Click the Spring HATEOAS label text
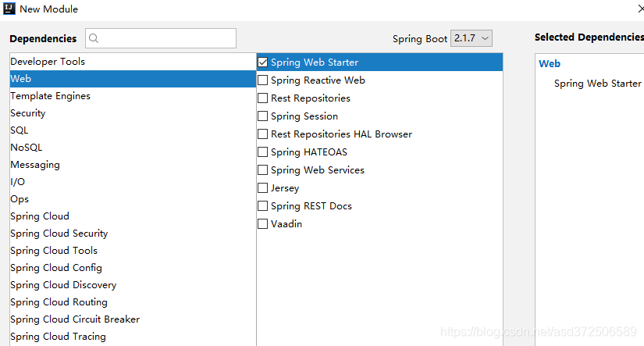Image resolution: width=644 pixels, height=346 pixels. click(x=309, y=152)
